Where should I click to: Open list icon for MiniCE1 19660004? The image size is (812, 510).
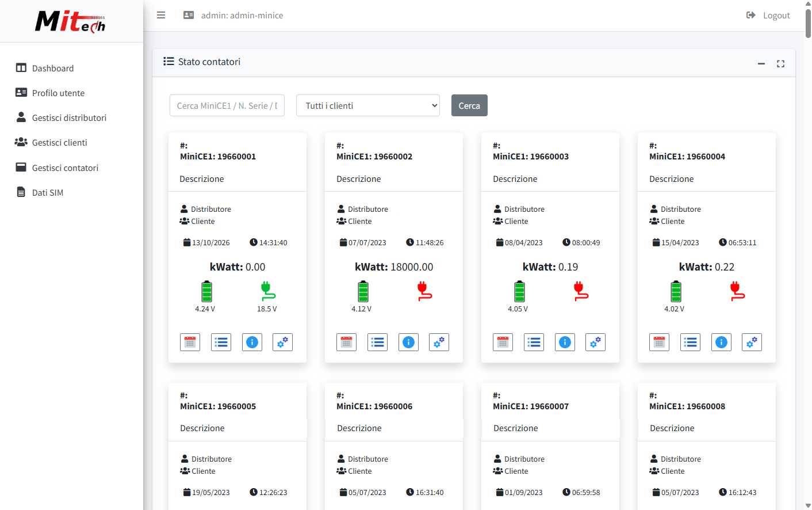pyautogui.click(x=690, y=342)
